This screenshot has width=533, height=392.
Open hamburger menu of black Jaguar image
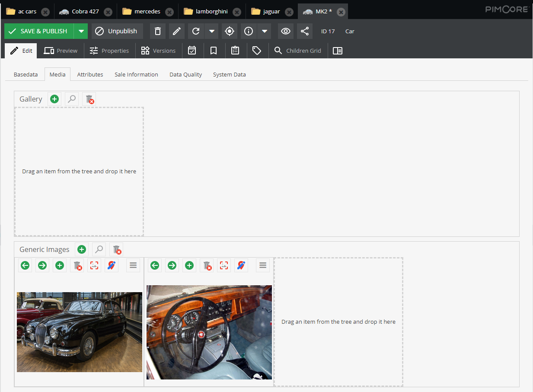(133, 265)
